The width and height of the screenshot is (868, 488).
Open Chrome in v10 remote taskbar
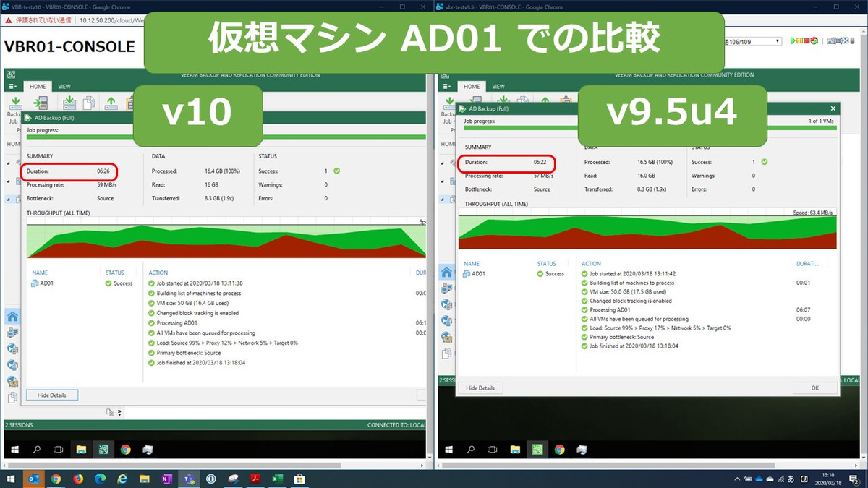125,449
